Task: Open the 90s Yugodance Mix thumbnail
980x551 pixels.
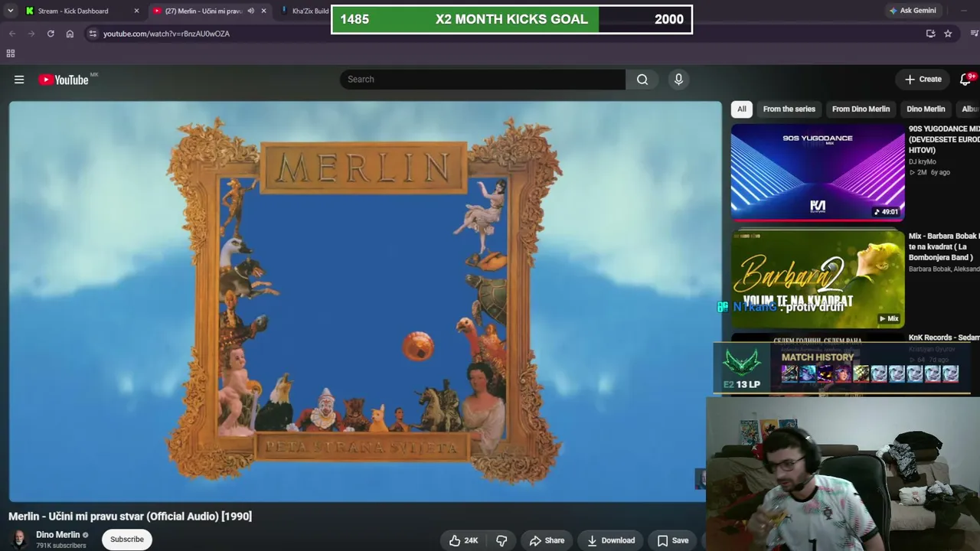Action: pyautogui.click(x=818, y=173)
